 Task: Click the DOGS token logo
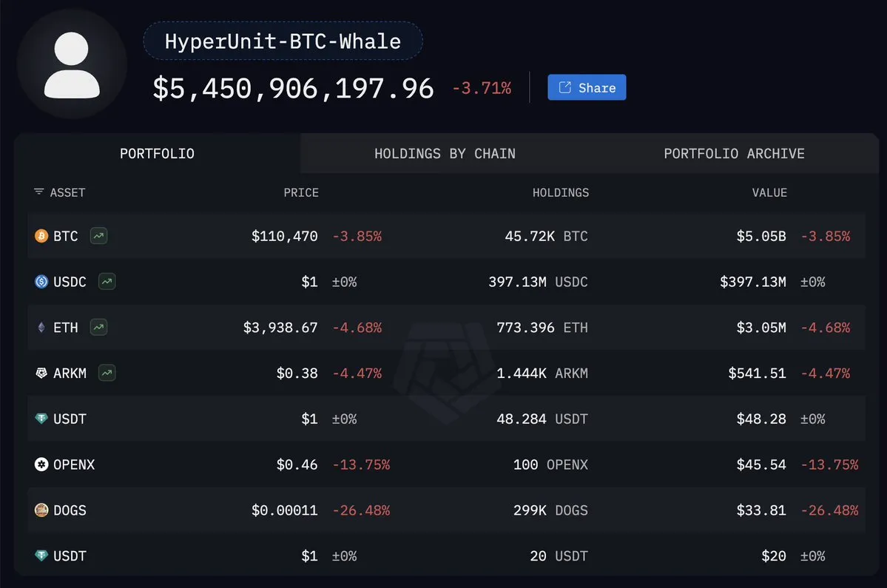coord(41,510)
